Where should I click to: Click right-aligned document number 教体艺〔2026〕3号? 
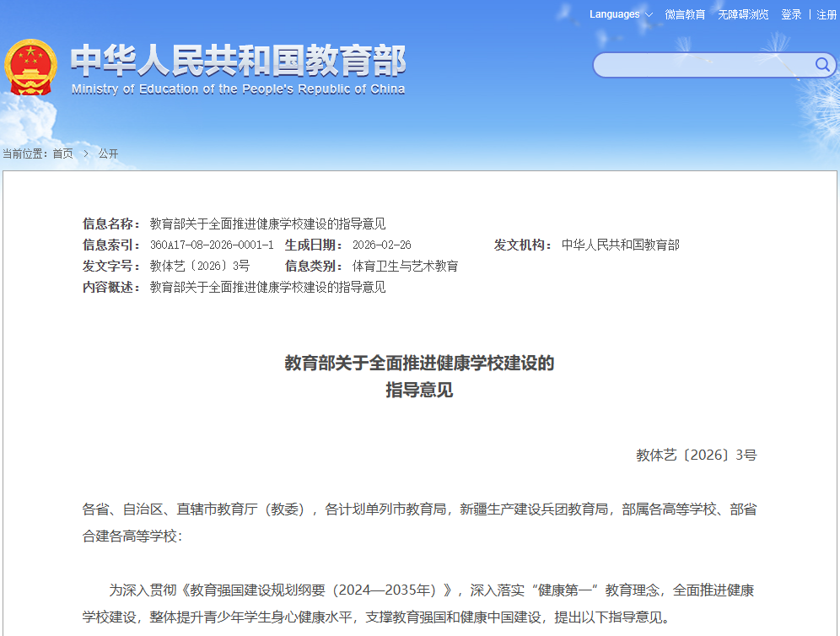(696, 455)
